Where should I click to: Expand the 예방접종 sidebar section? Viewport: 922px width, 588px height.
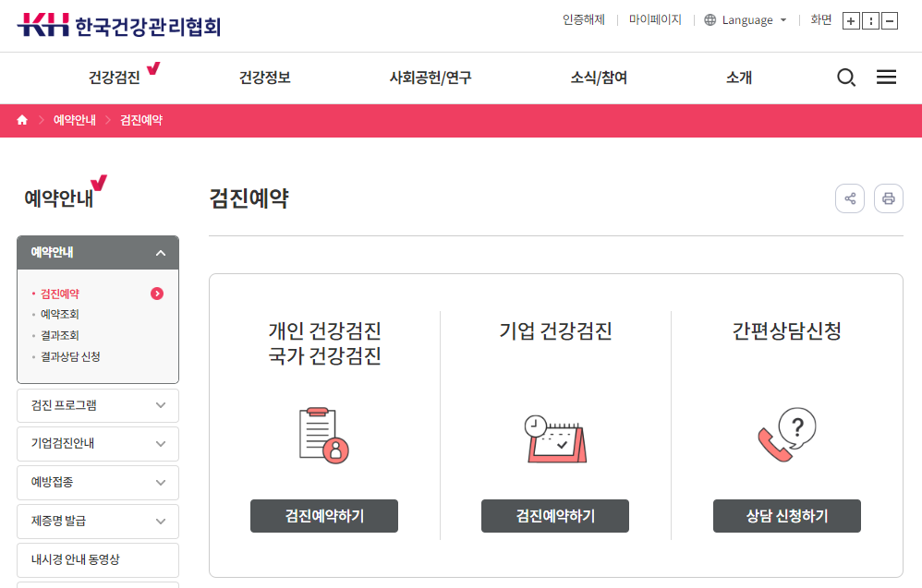[x=97, y=483]
